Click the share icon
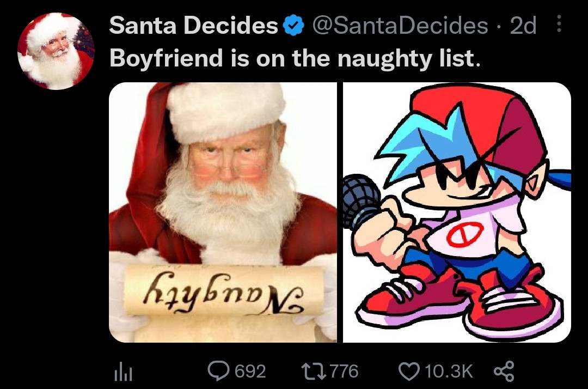 (x=503, y=372)
